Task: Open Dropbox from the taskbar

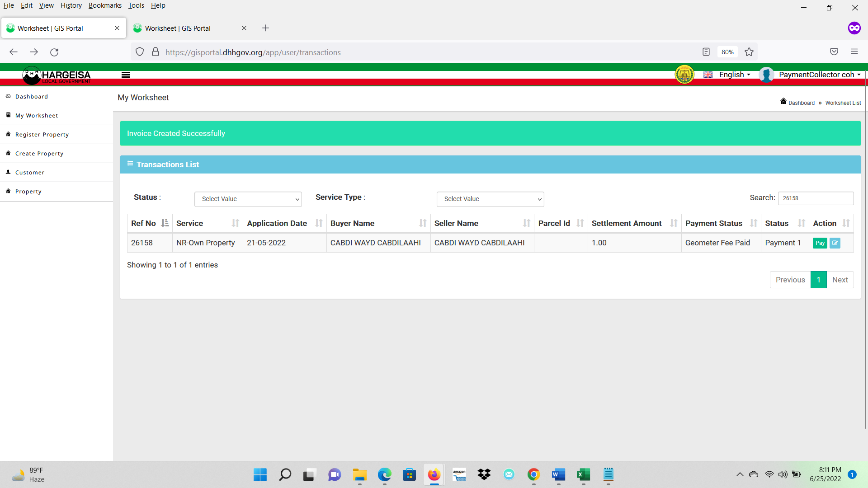Action: pos(484,474)
